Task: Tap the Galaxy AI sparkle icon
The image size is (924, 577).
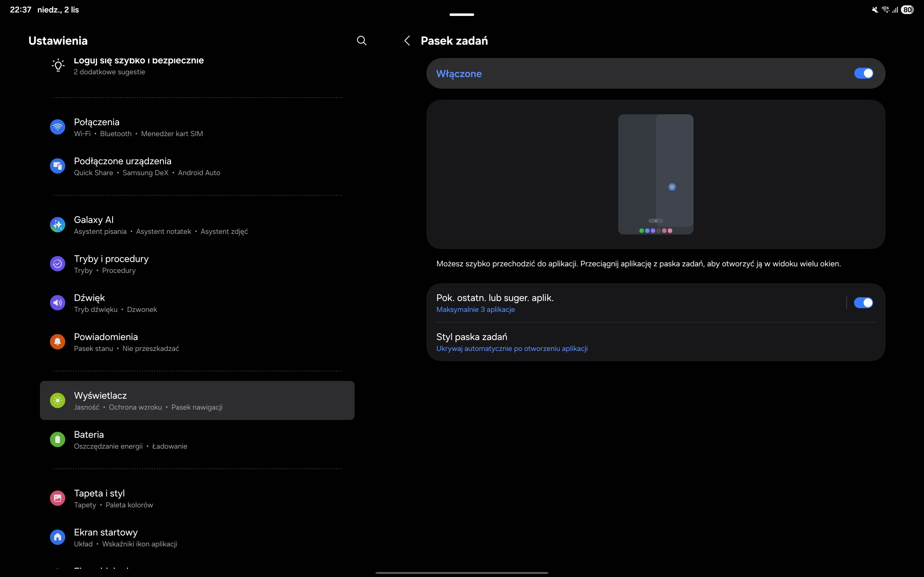Action: pos(58,225)
